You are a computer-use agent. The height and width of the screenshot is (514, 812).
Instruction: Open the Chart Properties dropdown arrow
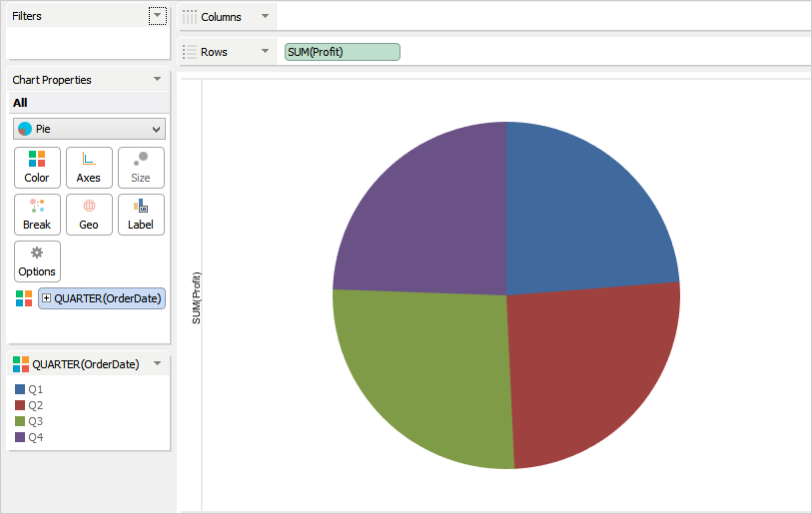coord(158,79)
